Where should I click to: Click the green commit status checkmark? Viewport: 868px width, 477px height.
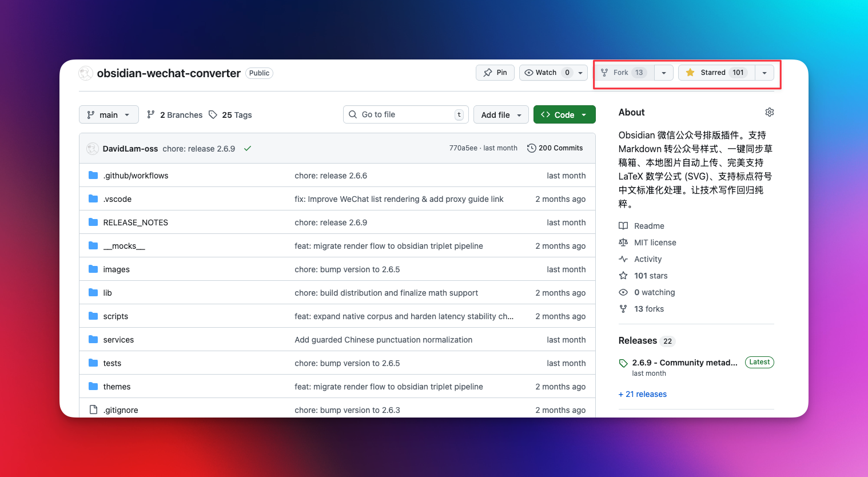coord(248,148)
